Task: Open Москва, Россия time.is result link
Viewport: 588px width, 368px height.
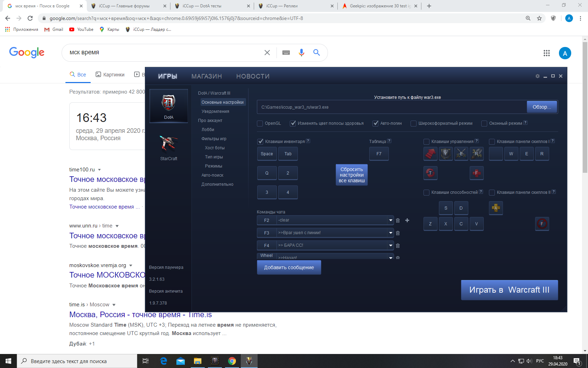Action: pyautogui.click(x=140, y=315)
